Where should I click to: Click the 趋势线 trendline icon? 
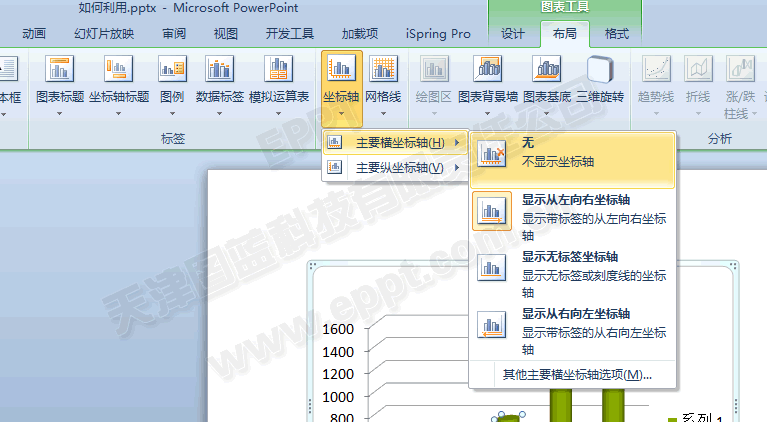pyautogui.click(x=656, y=68)
